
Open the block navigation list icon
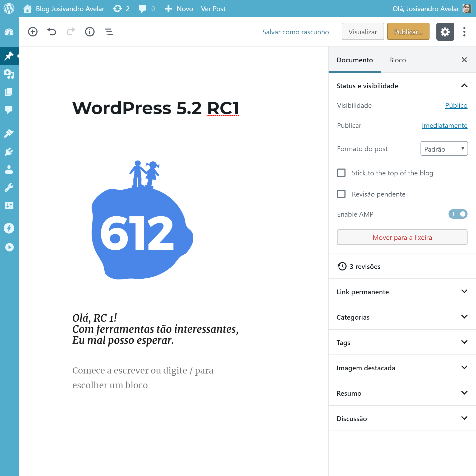(109, 32)
